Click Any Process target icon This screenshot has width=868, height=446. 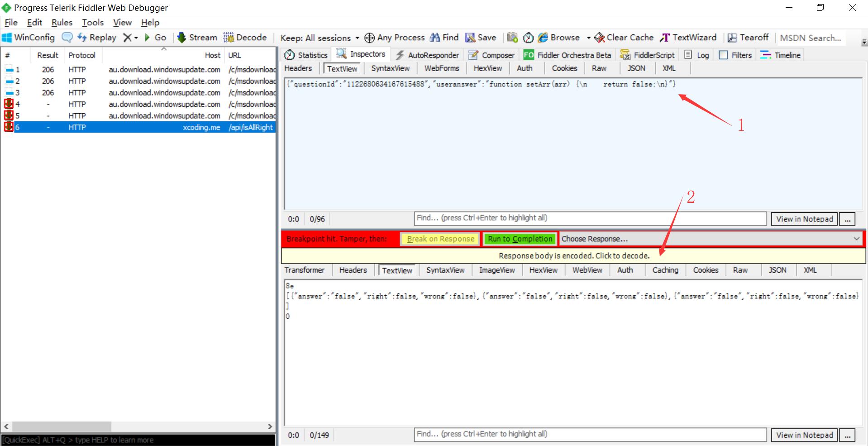(395, 38)
